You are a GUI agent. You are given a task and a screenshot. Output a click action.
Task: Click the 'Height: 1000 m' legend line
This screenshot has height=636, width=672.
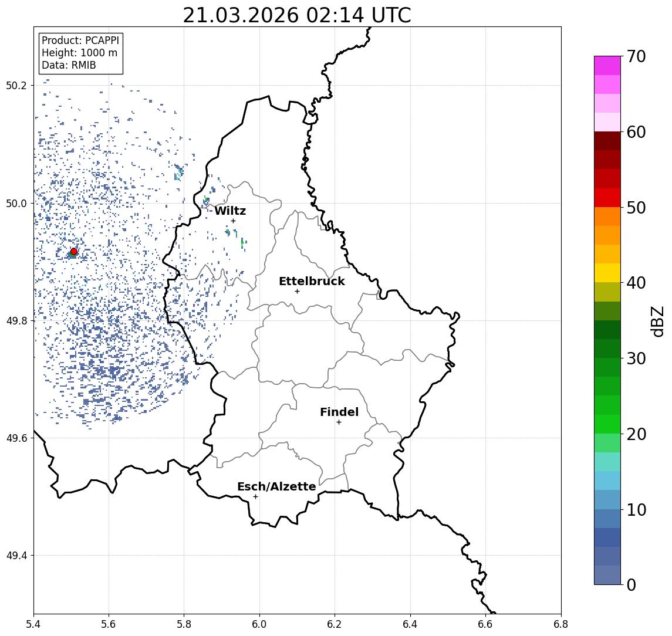(x=79, y=53)
